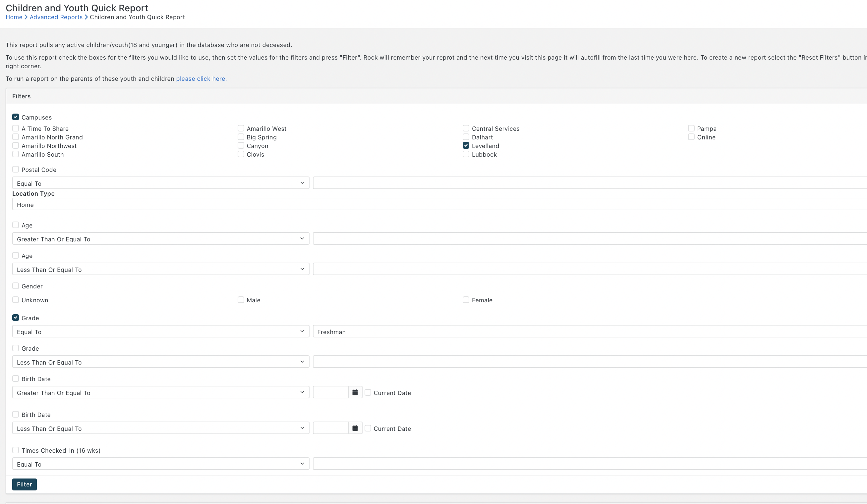
Task: Open Birth Date Less Than Or Equal To dropdown
Action: [x=161, y=428]
